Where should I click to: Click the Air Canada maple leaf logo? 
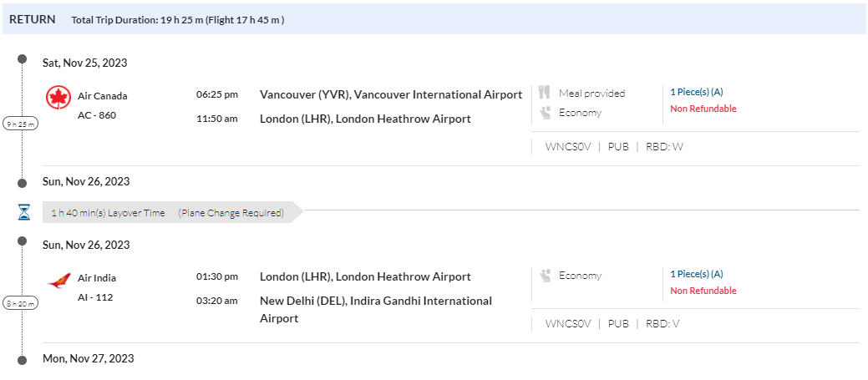(58, 99)
